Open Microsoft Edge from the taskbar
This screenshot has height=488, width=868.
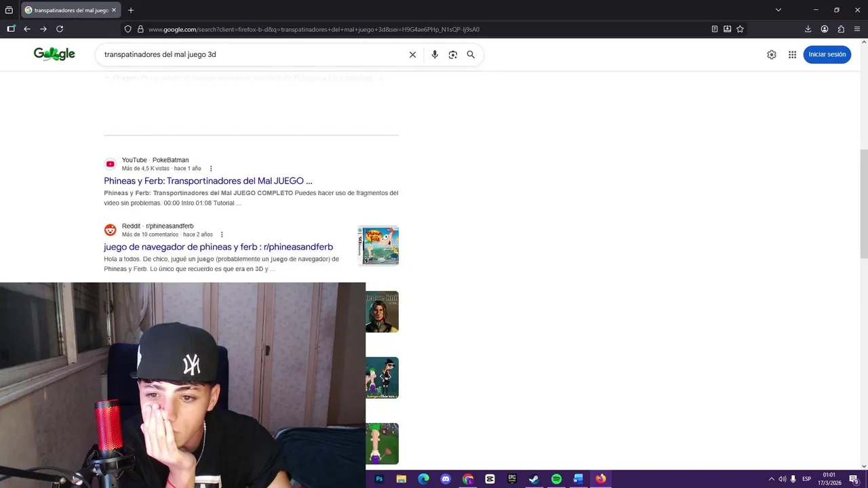point(424,479)
